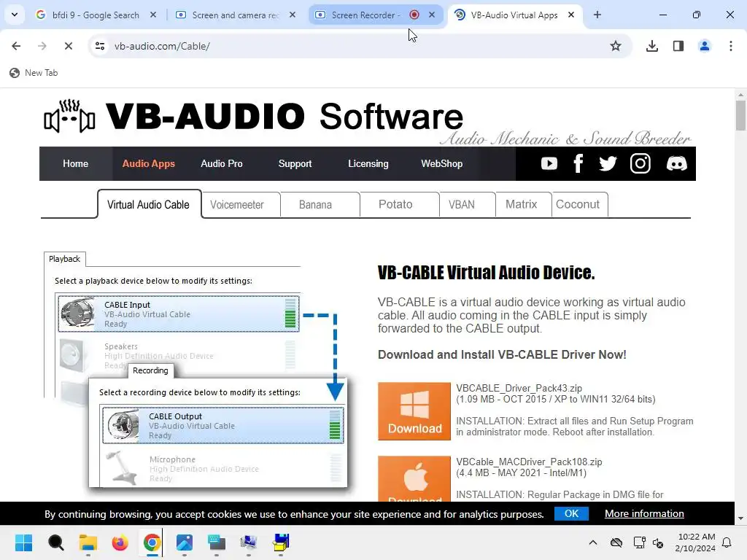Open File Explorer from taskbar

click(88, 542)
